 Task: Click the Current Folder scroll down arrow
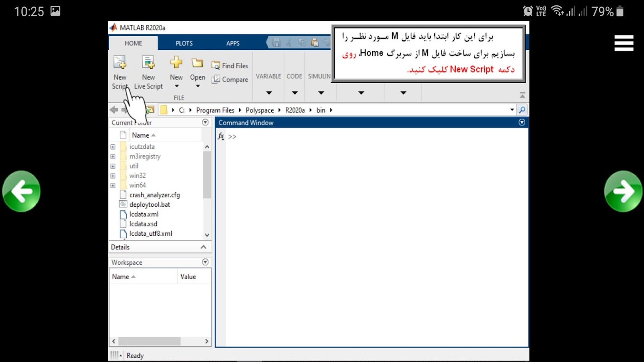[x=207, y=235]
